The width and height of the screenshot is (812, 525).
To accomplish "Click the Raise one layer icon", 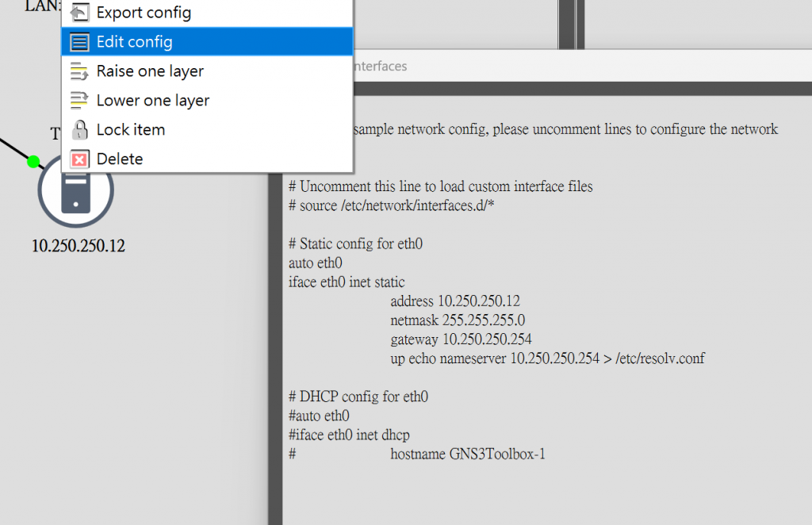I will tap(79, 71).
